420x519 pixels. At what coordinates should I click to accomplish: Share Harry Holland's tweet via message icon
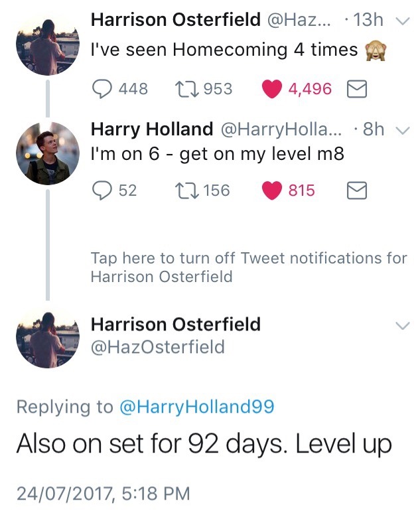358,191
